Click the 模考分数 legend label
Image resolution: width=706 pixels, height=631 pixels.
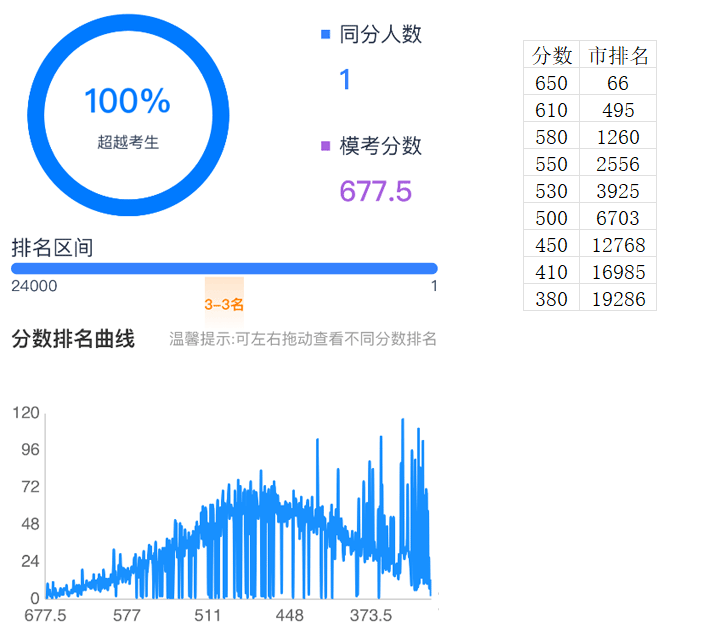[381, 146]
